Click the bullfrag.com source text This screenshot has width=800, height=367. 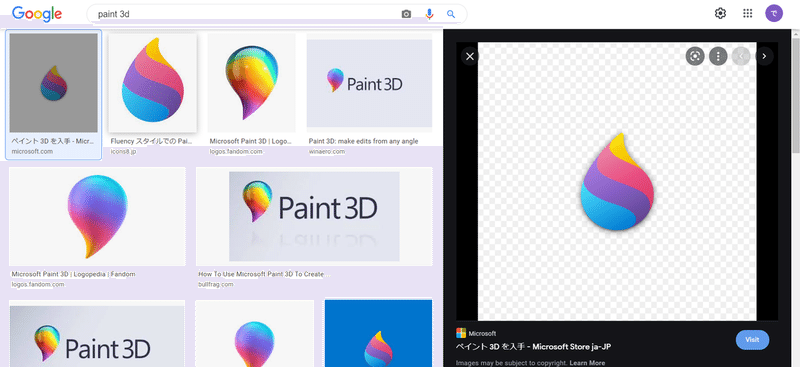(x=215, y=284)
